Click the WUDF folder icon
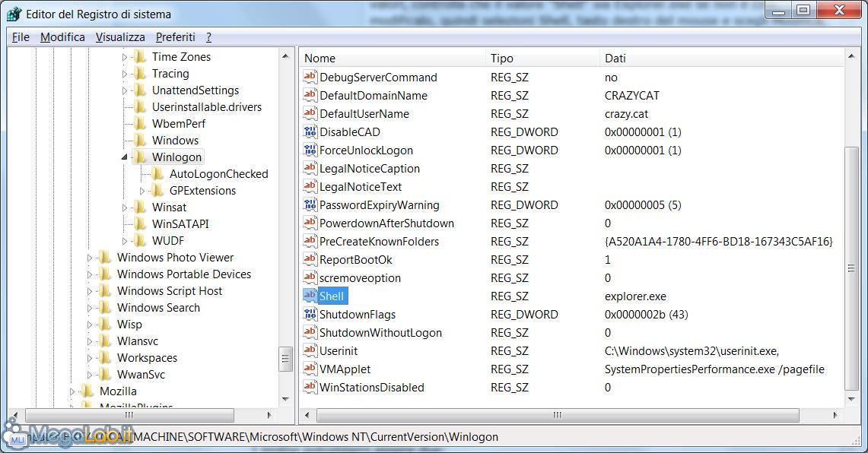The height and width of the screenshot is (453, 868). pos(141,241)
